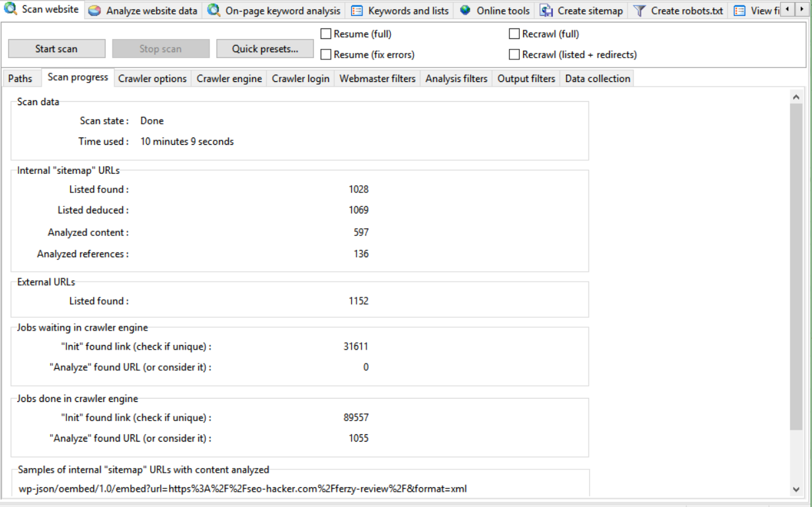Click the scroll down arrow of scrollbar
Screen dimensions: 812x507
[795, 489]
